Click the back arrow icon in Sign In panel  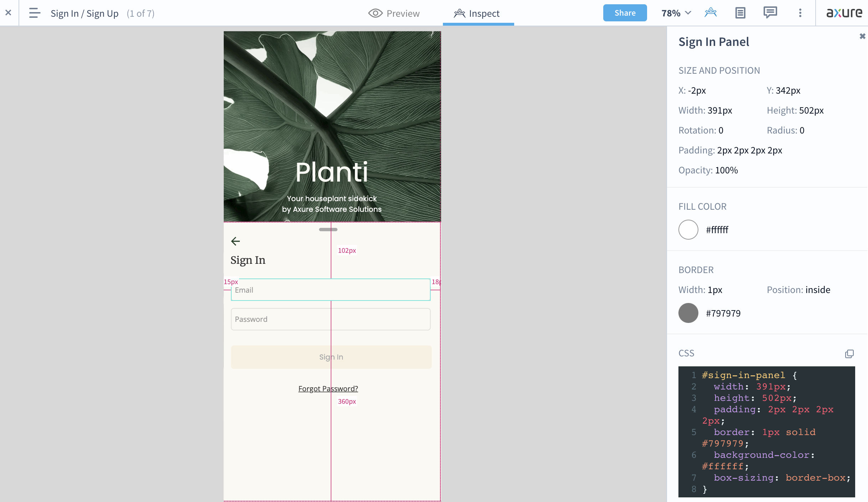pos(235,241)
